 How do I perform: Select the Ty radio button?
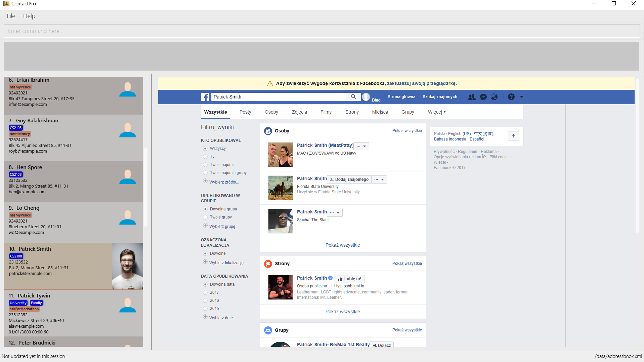[205, 157]
